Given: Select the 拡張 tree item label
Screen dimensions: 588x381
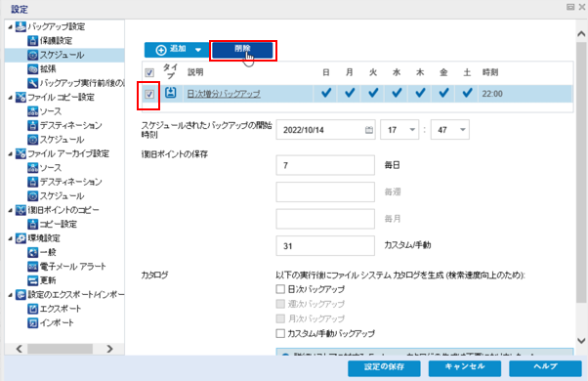Looking at the screenshot, I should point(48,69).
